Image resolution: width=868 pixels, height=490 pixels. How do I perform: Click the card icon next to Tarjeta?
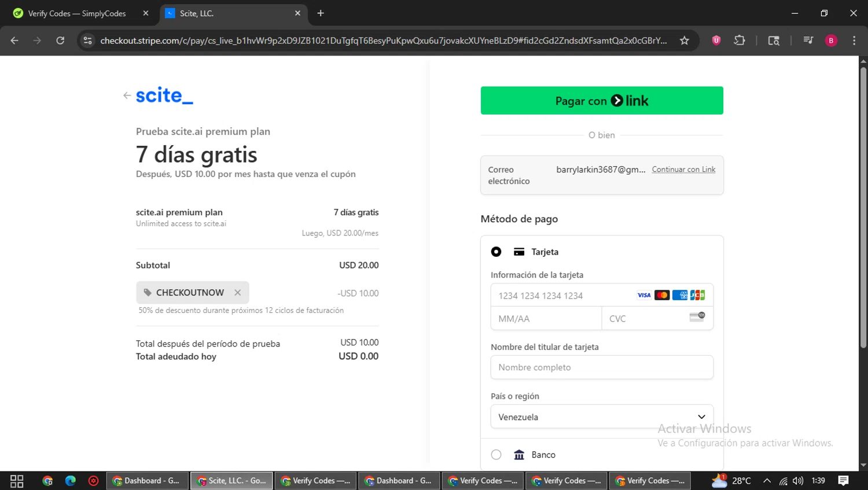point(519,252)
